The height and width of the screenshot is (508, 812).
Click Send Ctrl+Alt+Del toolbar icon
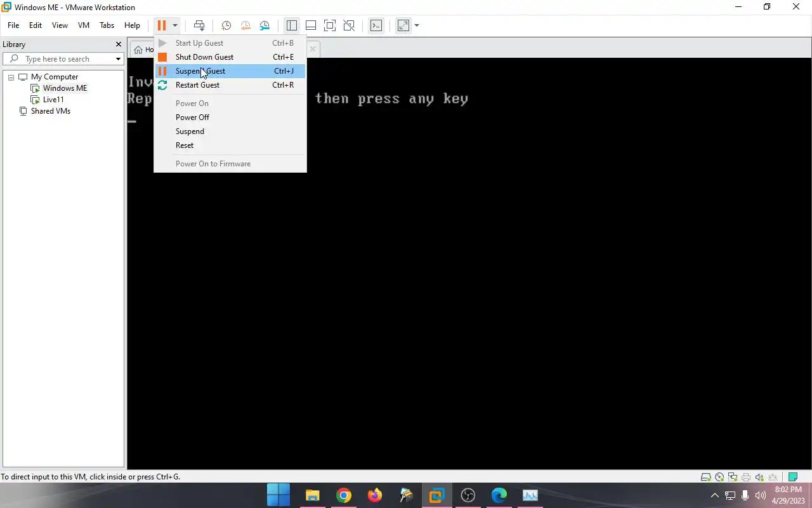199,25
